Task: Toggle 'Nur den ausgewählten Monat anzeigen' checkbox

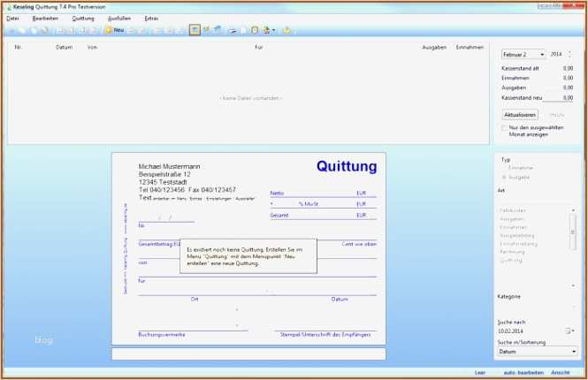Action: coord(504,128)
